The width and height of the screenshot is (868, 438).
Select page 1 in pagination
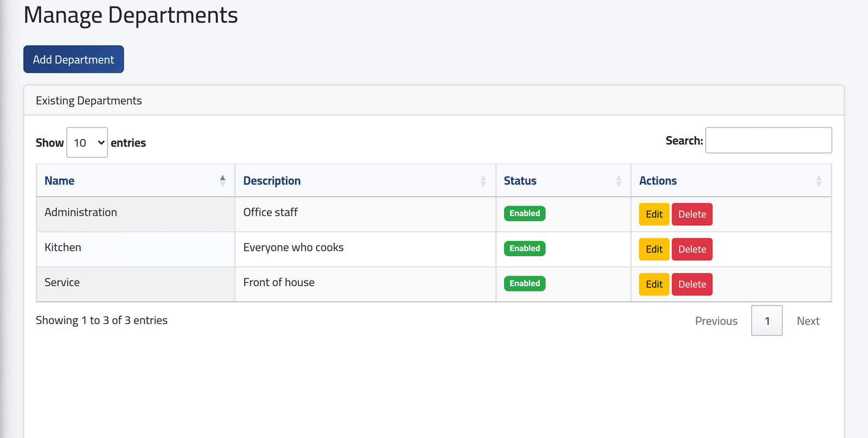point(767,321)
